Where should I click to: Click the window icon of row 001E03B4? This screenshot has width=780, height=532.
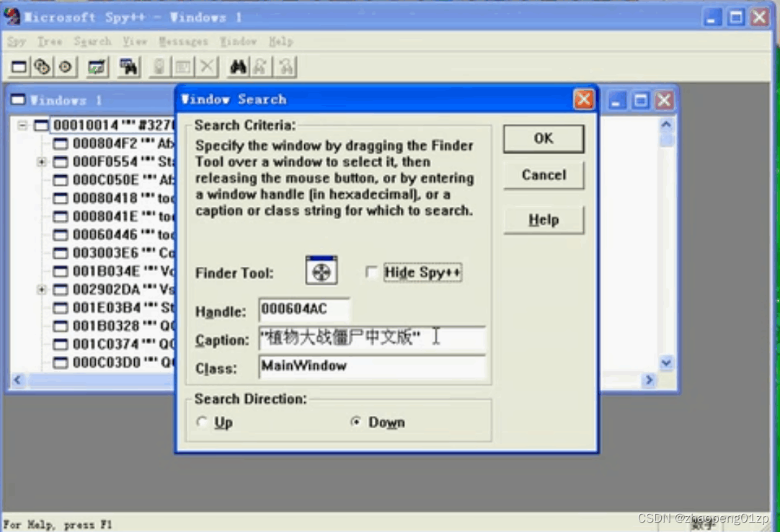pos(61,308)
